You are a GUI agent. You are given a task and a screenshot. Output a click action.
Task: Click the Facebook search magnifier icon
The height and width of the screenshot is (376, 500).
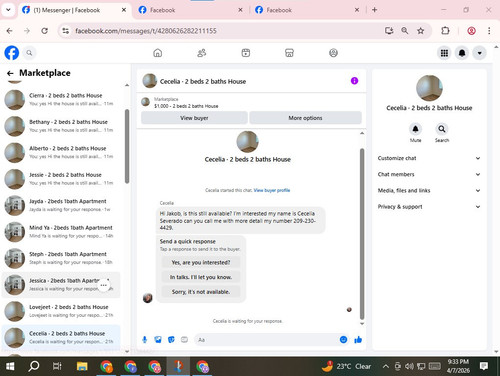[x=29, y=53]
